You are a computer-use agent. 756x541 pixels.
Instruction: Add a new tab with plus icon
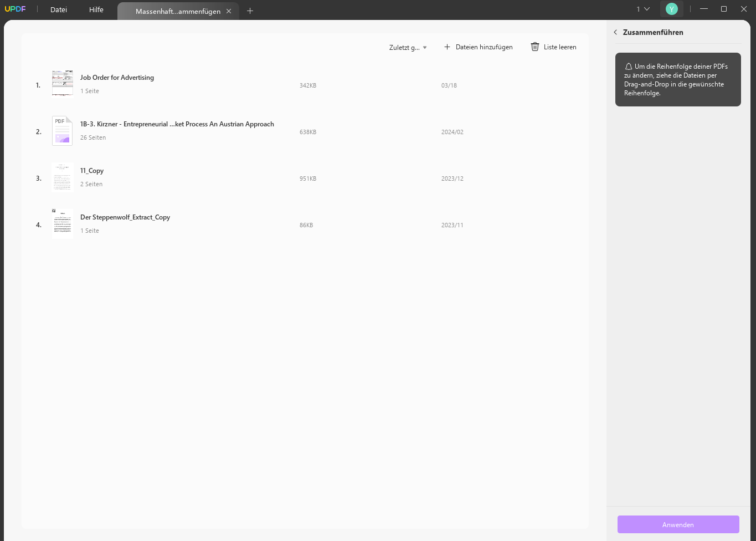pyautogui.click(x=250, y=11)
